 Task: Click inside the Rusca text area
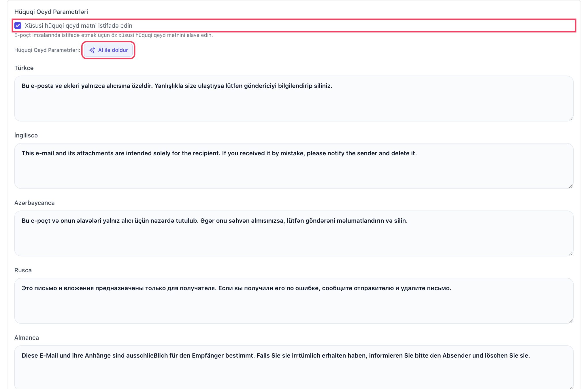[294, 301]
